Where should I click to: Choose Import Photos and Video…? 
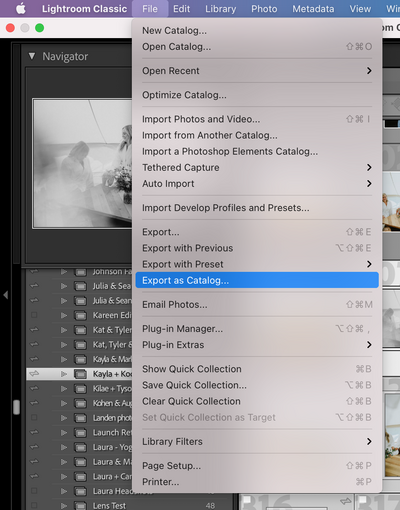pos(257,119)
